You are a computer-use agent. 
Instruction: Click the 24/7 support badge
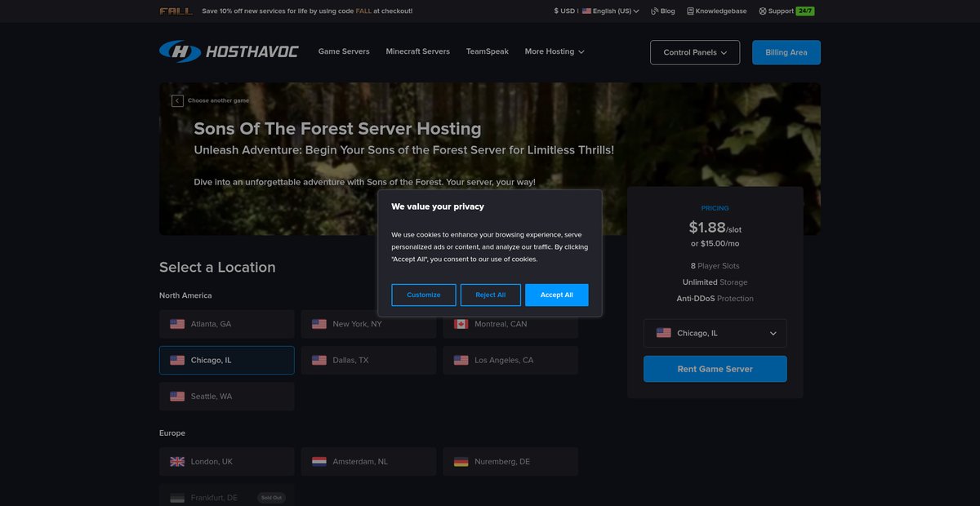click(x=805, y=11)
